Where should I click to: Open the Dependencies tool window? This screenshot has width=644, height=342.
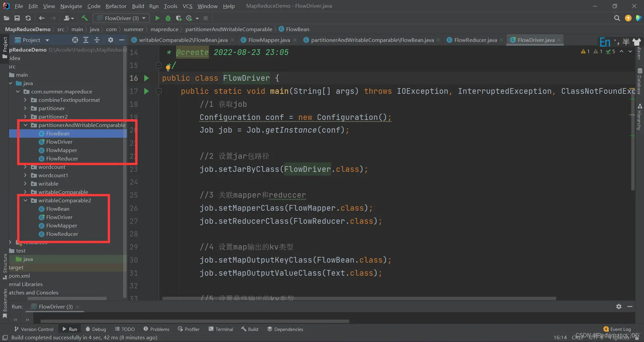285,329
